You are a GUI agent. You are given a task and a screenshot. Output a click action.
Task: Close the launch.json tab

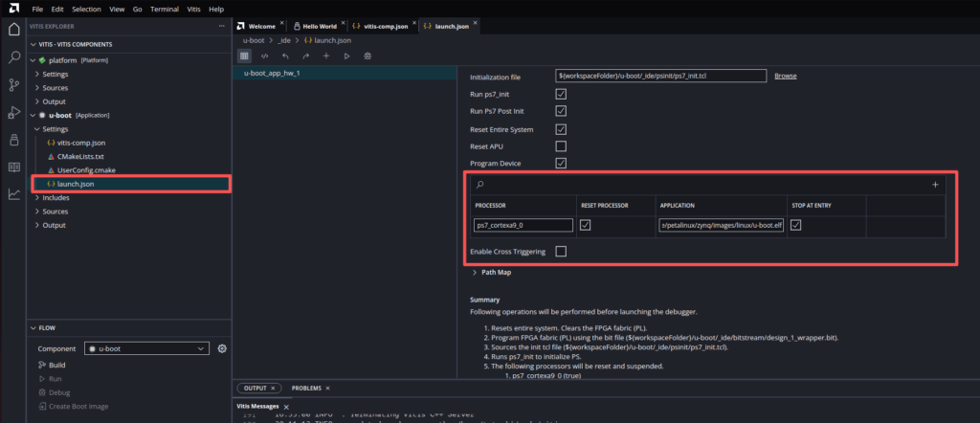tap(476, 23)
